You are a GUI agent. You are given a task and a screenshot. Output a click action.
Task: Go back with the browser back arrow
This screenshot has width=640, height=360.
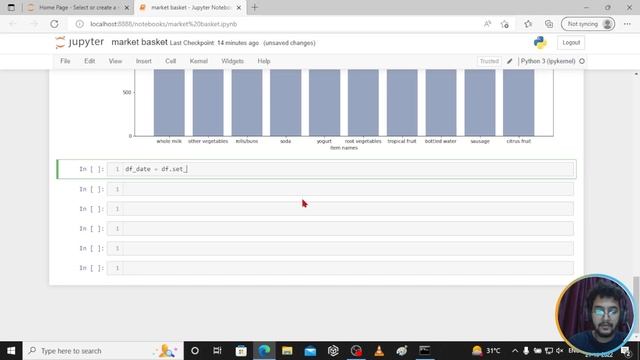[x=13, y=24]
